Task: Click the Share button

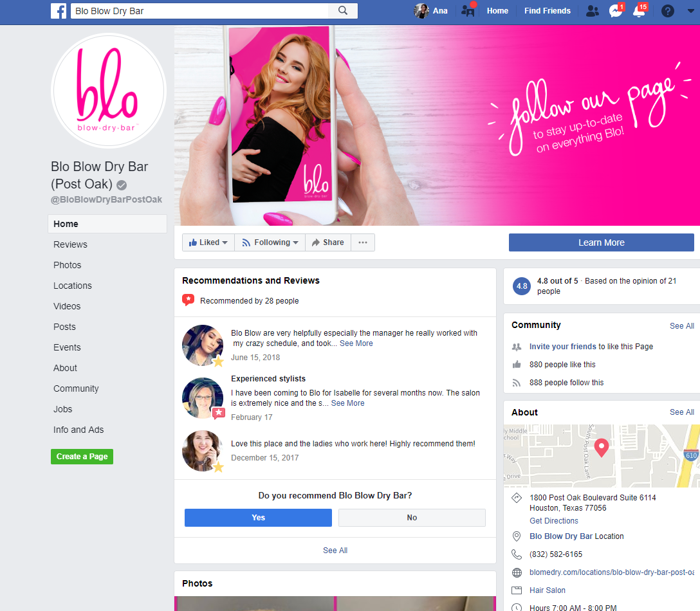Action: 328,242
